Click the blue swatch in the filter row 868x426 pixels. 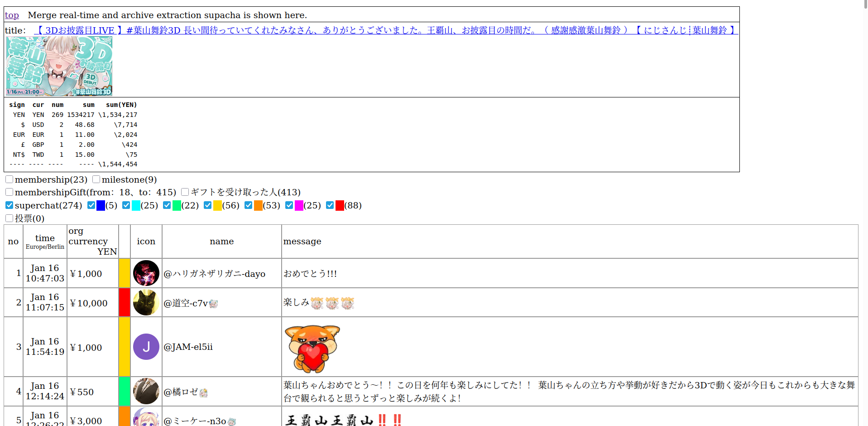click(101, 206)
